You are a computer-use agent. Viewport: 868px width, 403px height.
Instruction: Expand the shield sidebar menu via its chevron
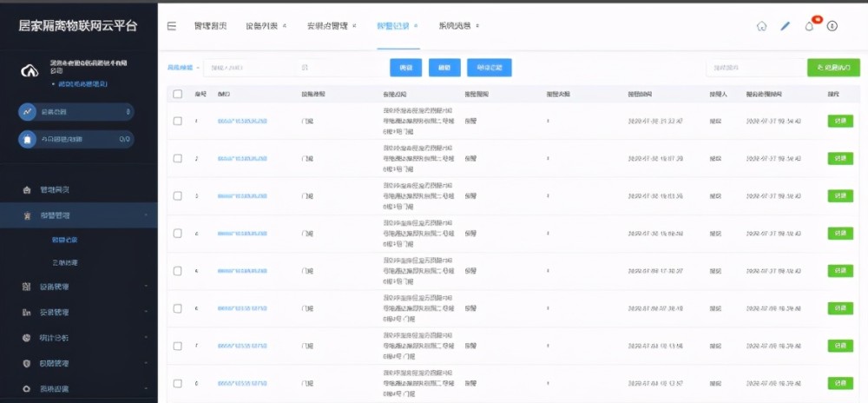(x=146, y=364)
